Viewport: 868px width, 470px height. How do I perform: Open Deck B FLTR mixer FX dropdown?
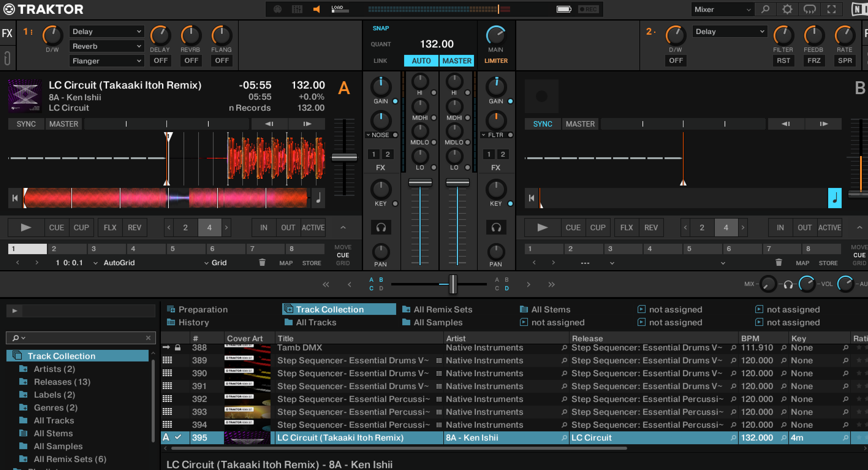[x=493, y=135]
